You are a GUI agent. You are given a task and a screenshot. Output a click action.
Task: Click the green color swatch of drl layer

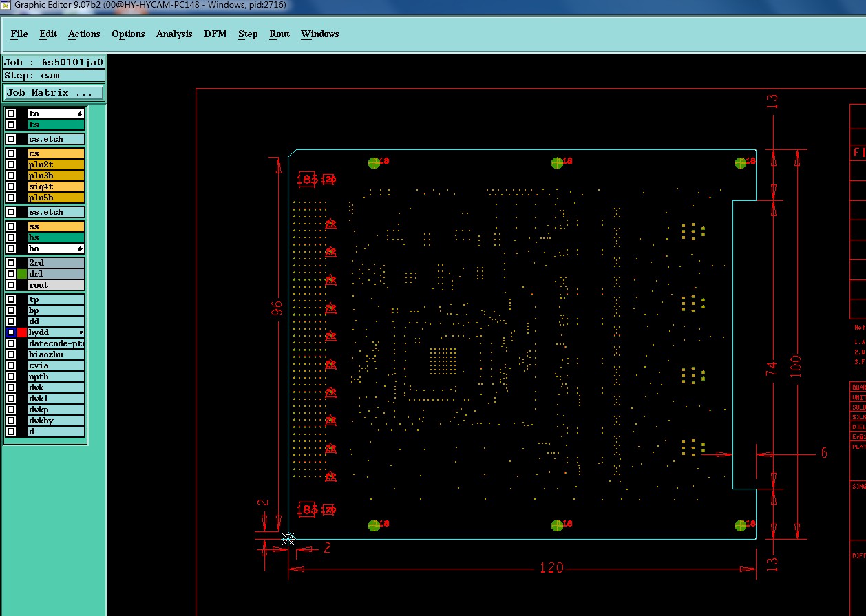22,274
